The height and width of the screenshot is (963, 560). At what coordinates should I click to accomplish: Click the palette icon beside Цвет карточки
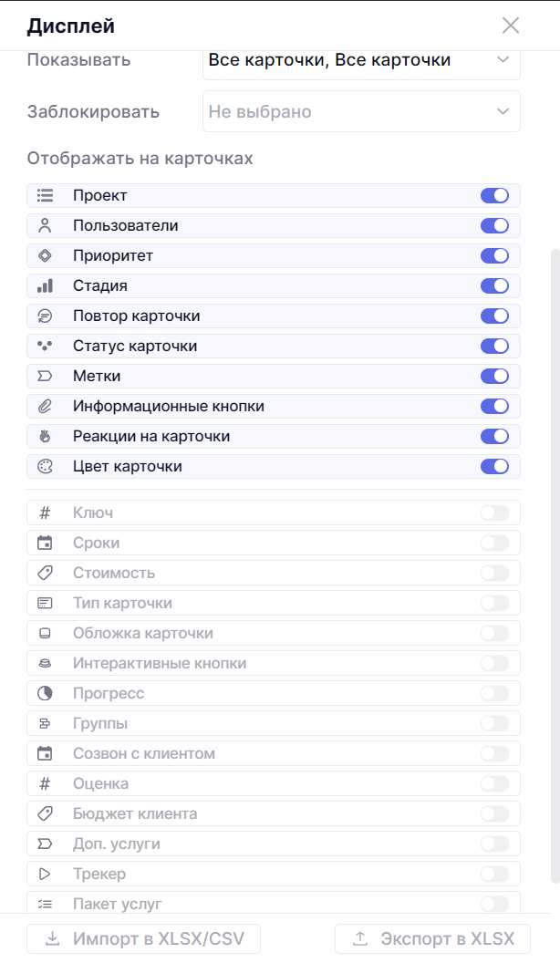[x=46, y=466]
